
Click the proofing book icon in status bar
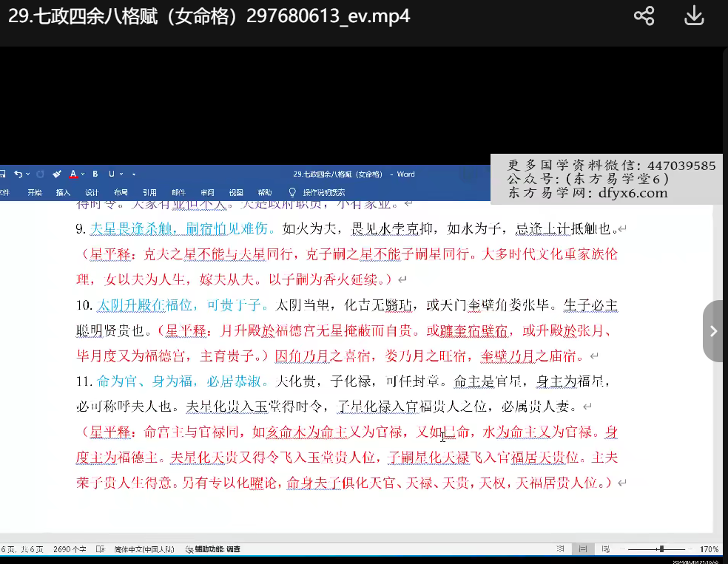point(100,549)
